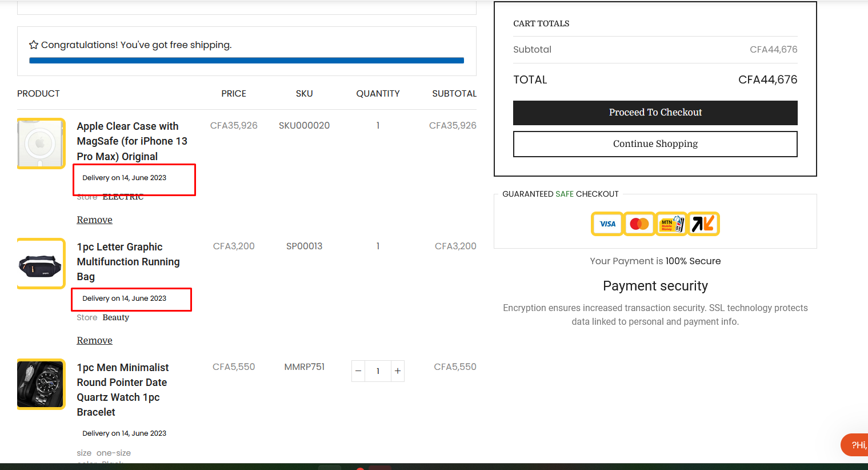868x470 pixels.
Task: Open Apple Clear Case with MagSafe product
Action: [x=132, y=141]
